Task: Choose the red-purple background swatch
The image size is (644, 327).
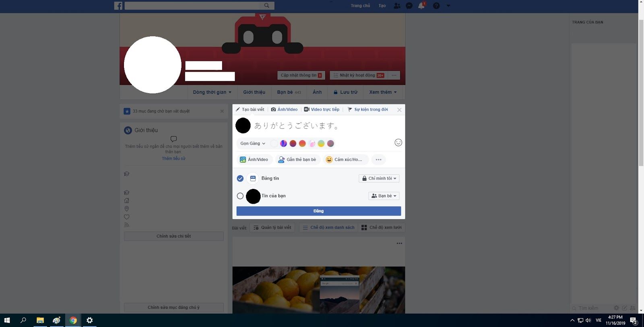Action: point(293,143)
